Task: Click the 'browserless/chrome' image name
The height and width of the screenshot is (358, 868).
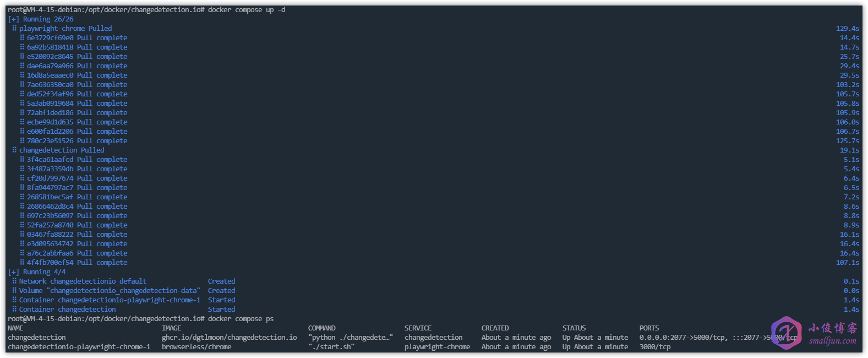Action: [196, 347]
